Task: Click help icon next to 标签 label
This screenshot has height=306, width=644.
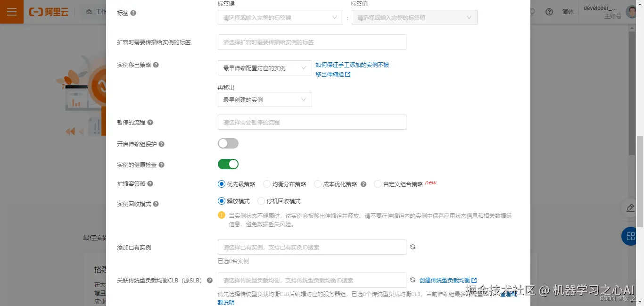Action: (133, 13)
